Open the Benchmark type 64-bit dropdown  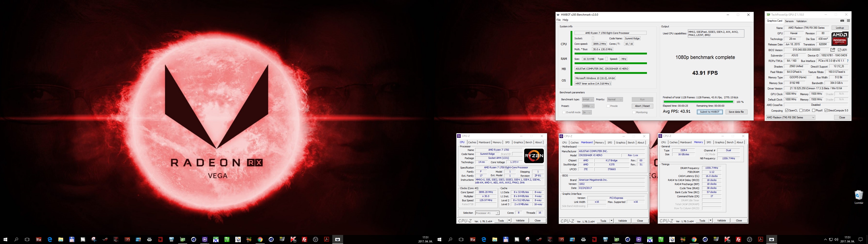tap(588, 99)
